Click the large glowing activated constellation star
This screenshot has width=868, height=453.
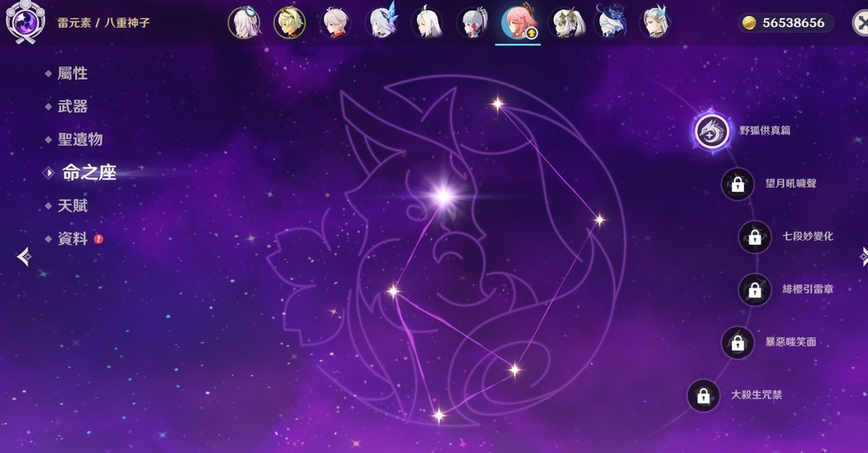pyautogui.click(x=443, y=195)
